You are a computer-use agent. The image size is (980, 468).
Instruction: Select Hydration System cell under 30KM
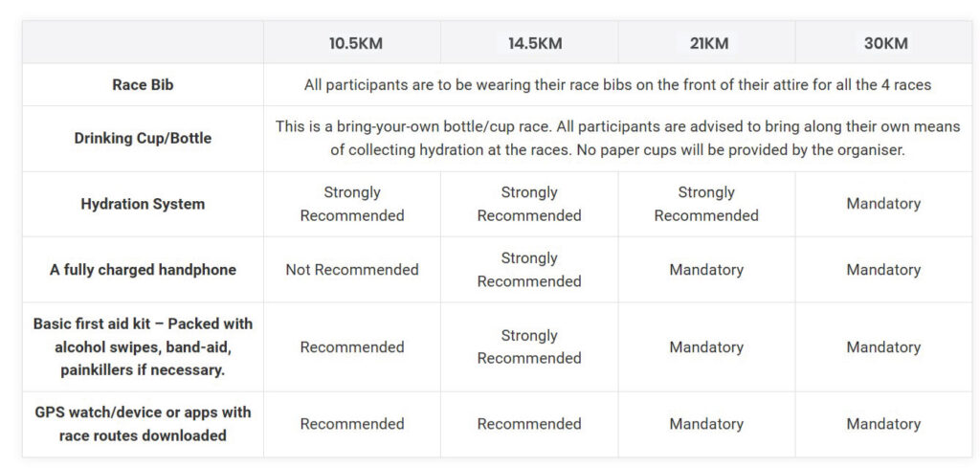pyautogui.click(x=882, y=204)
